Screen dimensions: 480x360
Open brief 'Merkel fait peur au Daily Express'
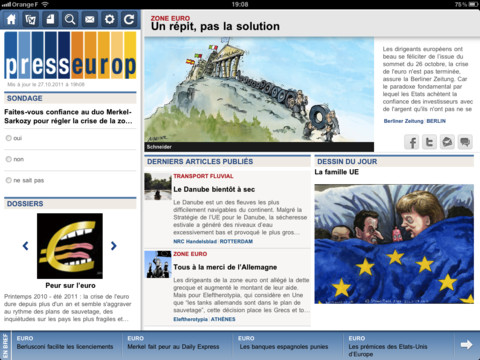pos(173,347)
